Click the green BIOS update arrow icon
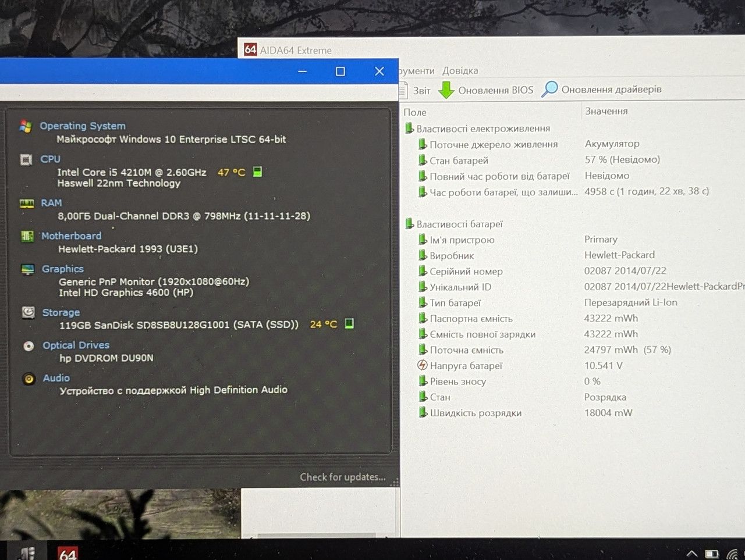Viewport: 745px width, 560px height. (446, 90)
